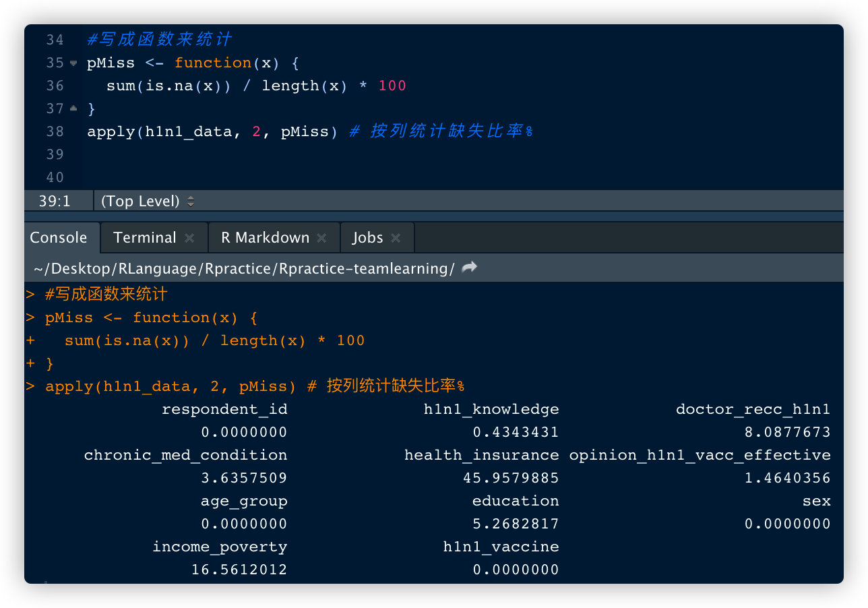Close the Terminal tab
The image size is (868, 608).
(189, 238)
